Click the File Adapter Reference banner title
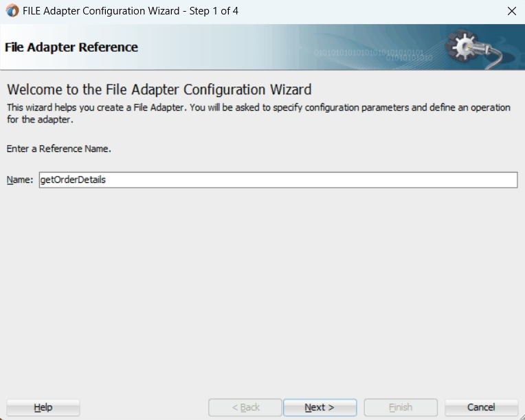This screenshot has height=420, width=525. (71, 47)
